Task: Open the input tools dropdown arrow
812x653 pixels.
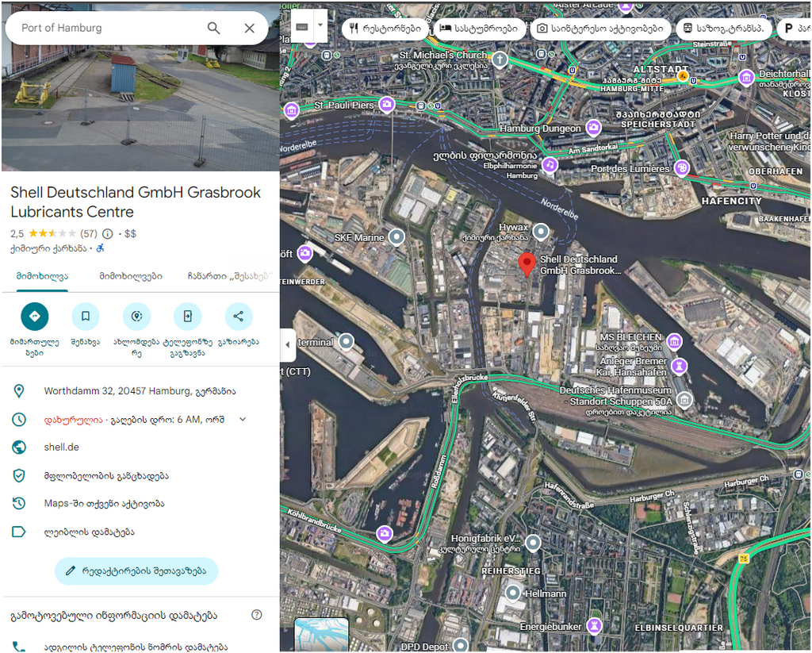Action: click(x=320, y=25)
